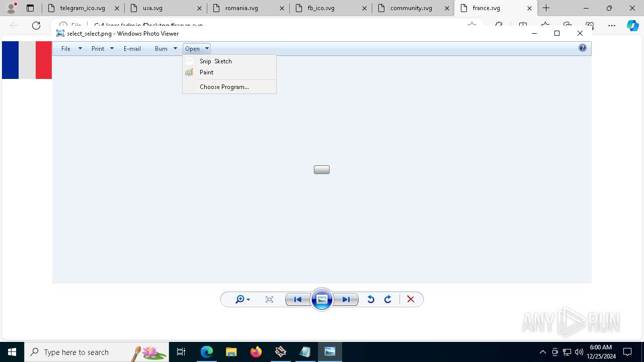Go to the previous image
The image size is (644, 362).
tap(298, 300)
